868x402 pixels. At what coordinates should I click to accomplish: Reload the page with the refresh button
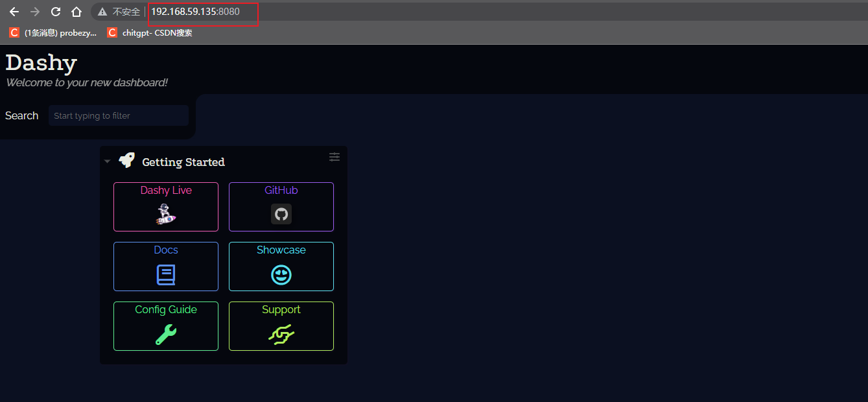pyautogui.click(x=56, y=12)
